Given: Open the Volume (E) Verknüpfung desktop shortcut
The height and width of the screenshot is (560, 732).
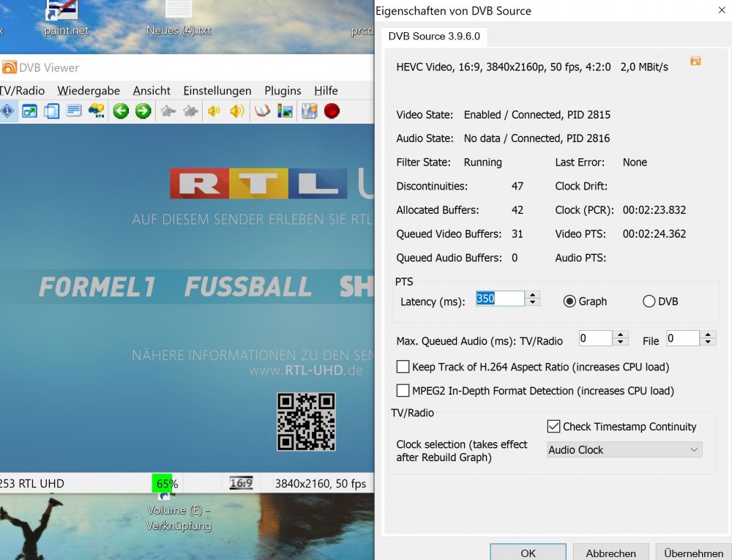Looking at the screenshot, I should point(179,513).
